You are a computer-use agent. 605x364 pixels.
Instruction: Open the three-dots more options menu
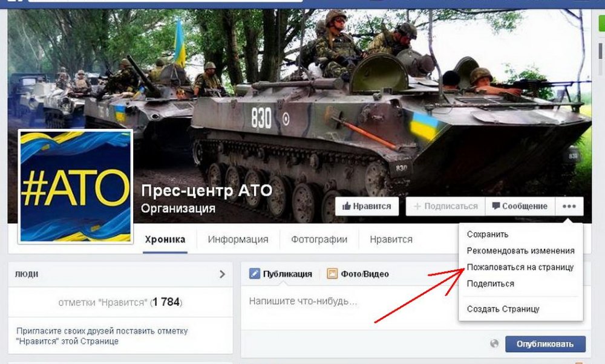(x=569, y=206)
